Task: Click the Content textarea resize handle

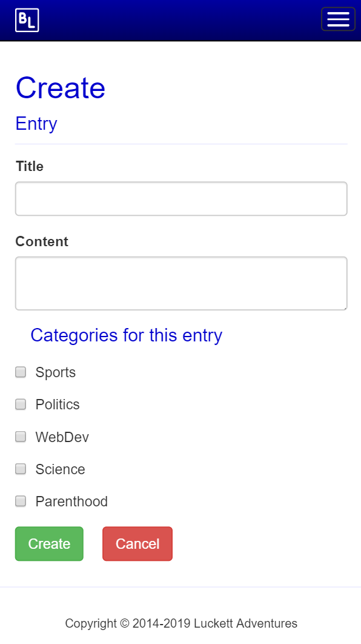Action: [345, 307]
